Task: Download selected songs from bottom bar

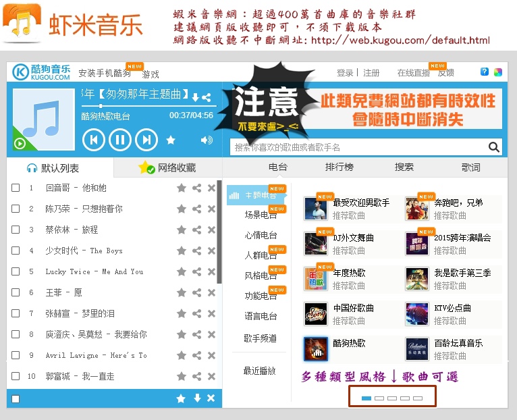Action: tap(197, 398)
